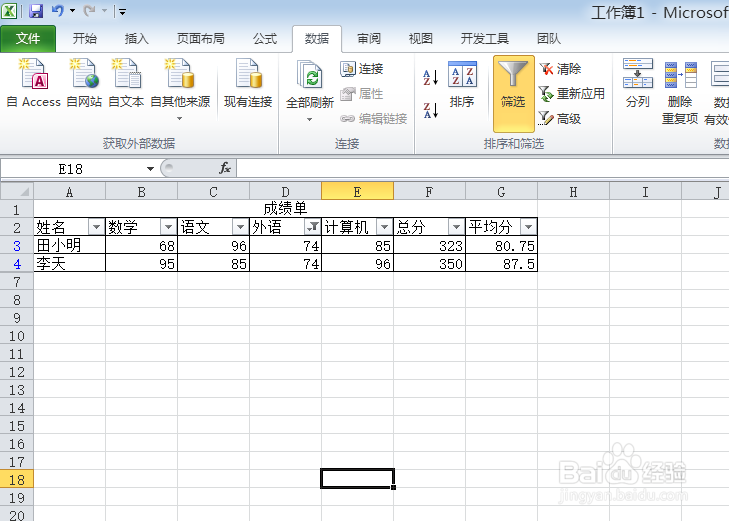Select column A header
This screenshot has width=729, height=521.
coord(69,191)
